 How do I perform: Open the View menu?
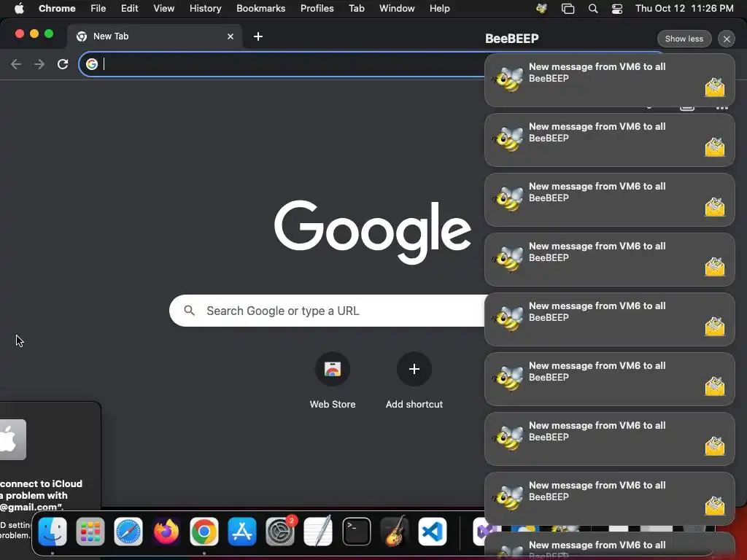click(164, 9)
